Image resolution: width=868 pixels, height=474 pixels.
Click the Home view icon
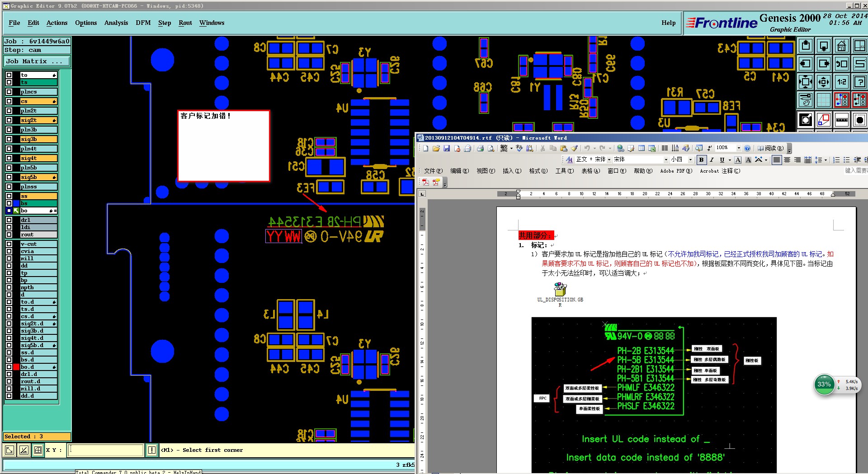click(x=842, y=46)
